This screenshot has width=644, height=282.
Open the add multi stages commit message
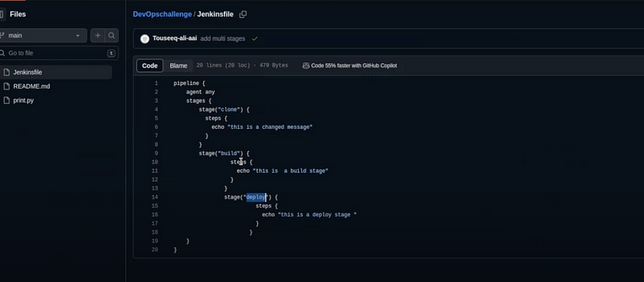(x=222, y=38)
